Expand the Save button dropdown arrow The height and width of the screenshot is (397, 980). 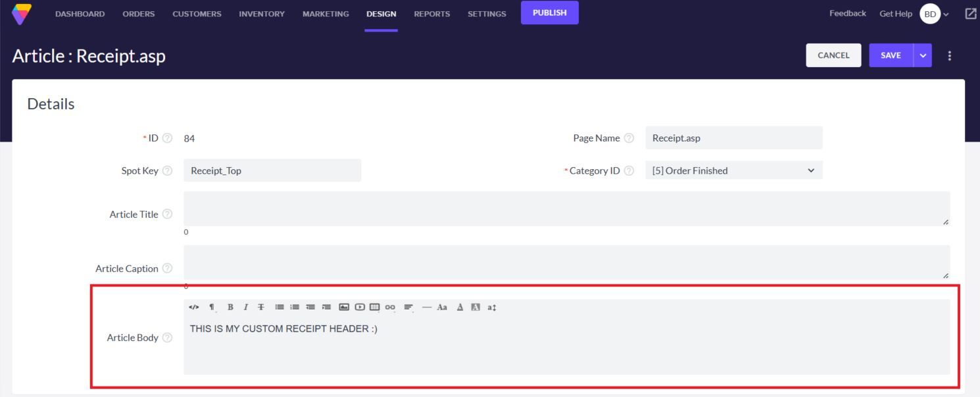pos(922,55)
